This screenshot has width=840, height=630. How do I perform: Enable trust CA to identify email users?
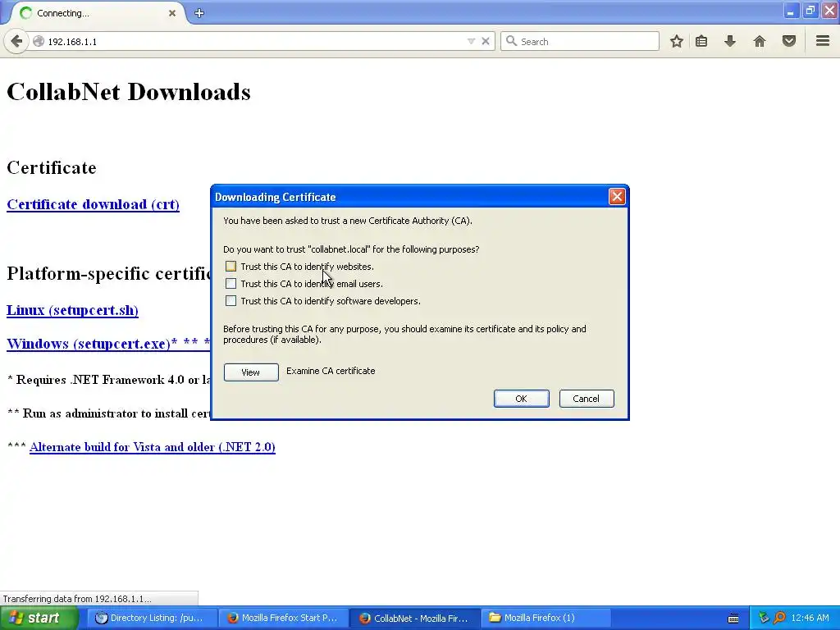pyautogui.click(x=231, y=283)
